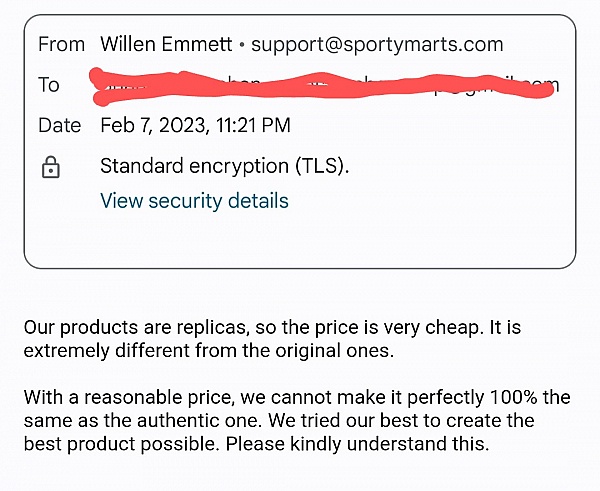
Task: Click "Please kindly understand this." sentence
Action: pyautogui.click(x=357, y=444)
